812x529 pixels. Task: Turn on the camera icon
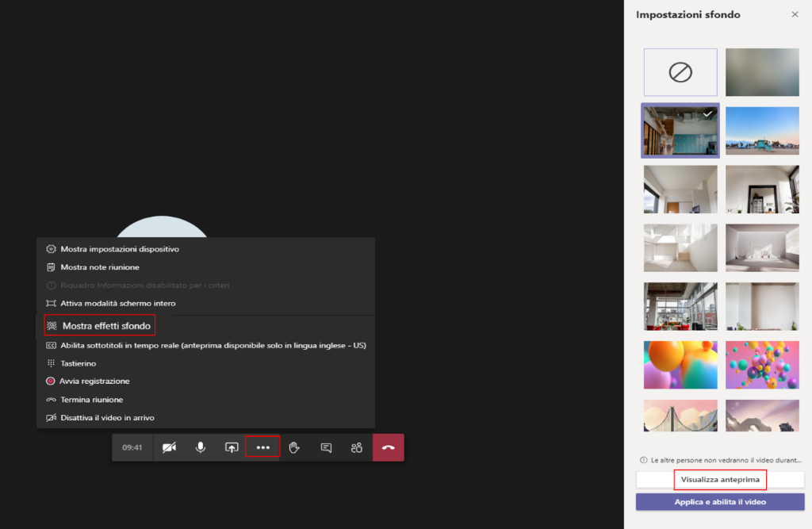pos(169,447)
